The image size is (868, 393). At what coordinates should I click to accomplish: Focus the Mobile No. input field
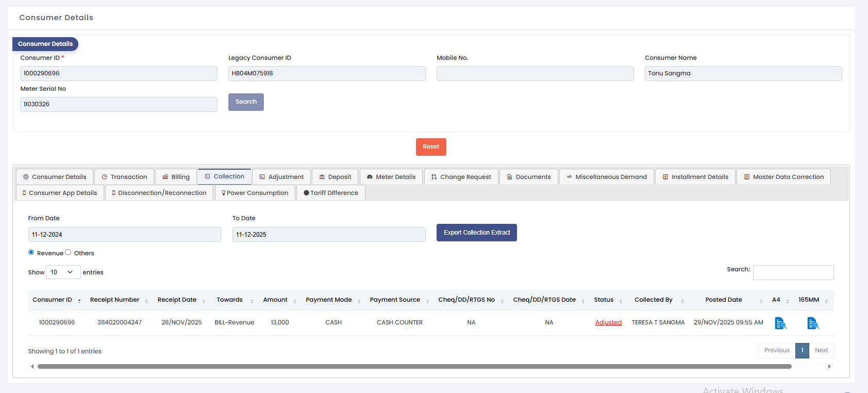(535, 73)
